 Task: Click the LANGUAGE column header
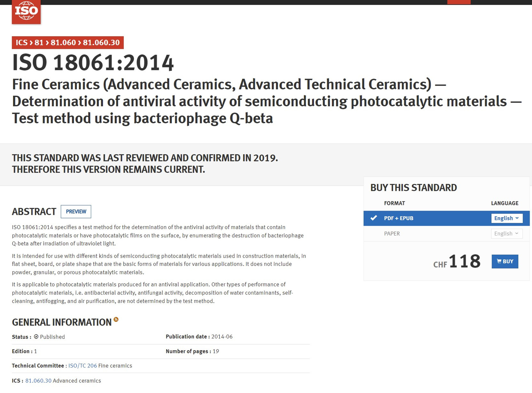pyautogui.click(x=505, y=203)
